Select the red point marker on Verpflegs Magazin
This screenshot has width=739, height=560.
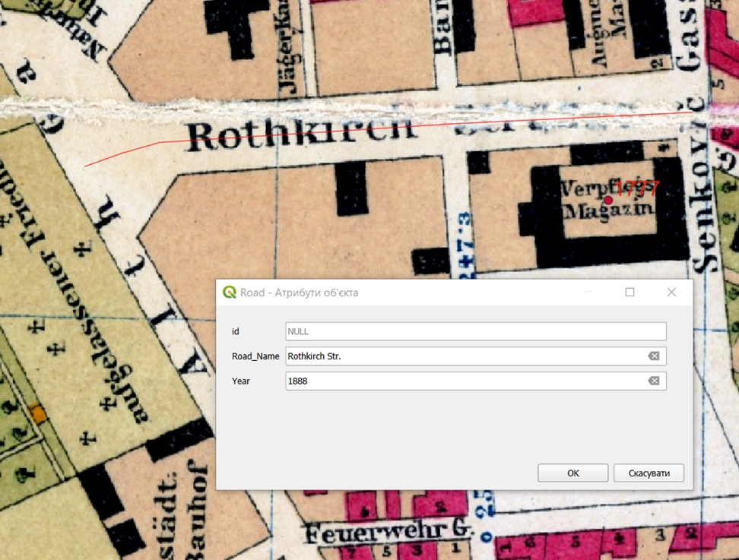(609, 200)
